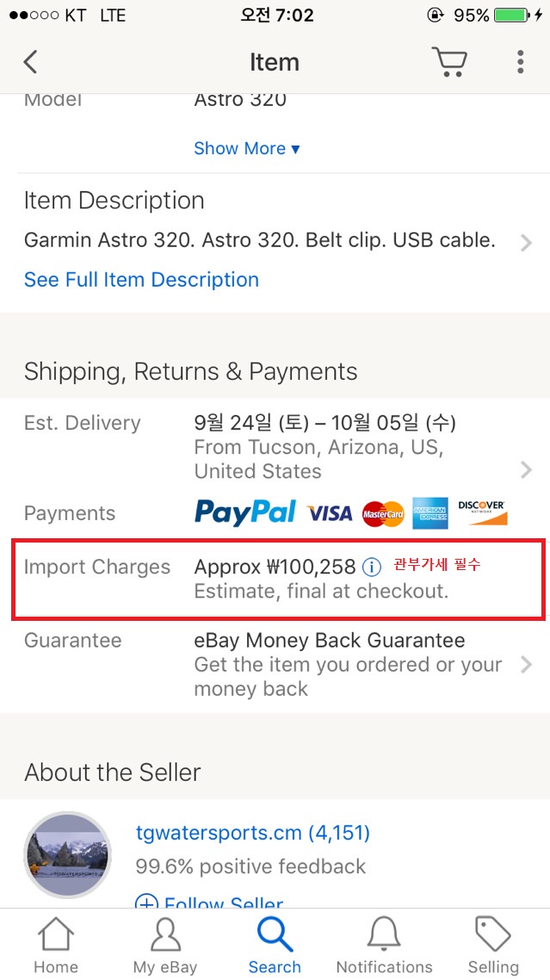Switch to the Selling tag tab
The width and height of the screenshot is (550, 980).
tap(493, 945)
